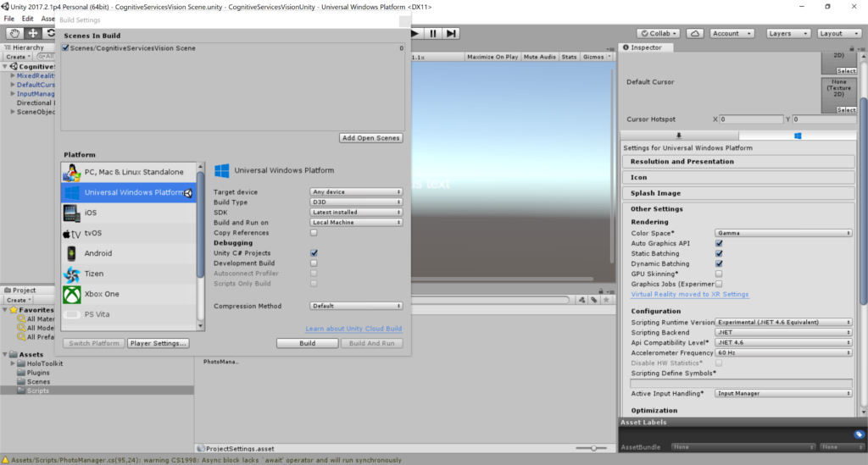Viewport: 868px width, 465px height.
Task: Select the Move tool in toolbar
Action: [33, 33]
